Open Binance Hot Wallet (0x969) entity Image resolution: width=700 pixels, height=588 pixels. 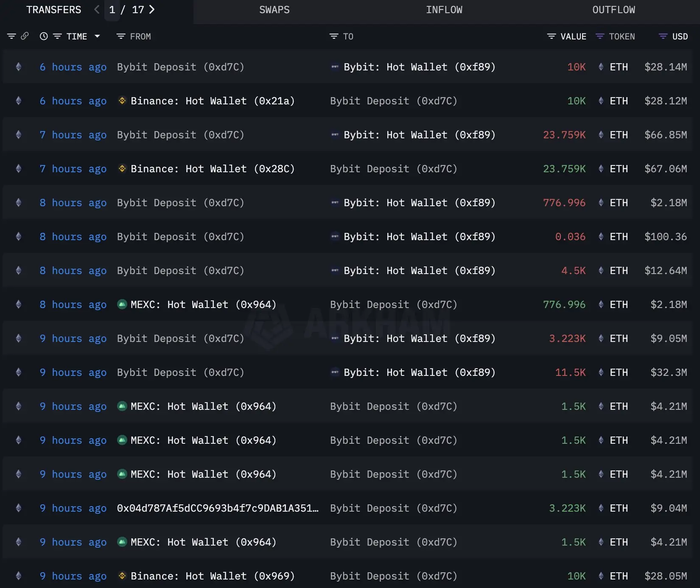click(x=213, y=576)
